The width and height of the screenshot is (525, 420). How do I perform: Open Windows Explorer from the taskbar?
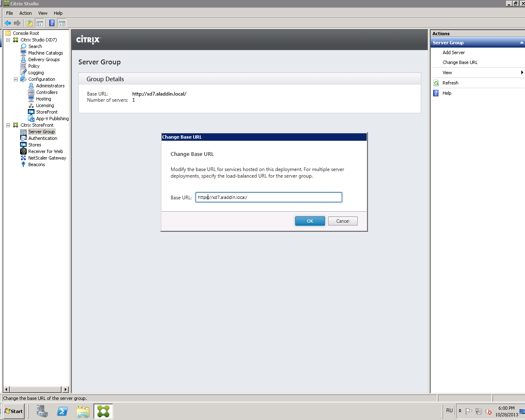click(83, 411)
